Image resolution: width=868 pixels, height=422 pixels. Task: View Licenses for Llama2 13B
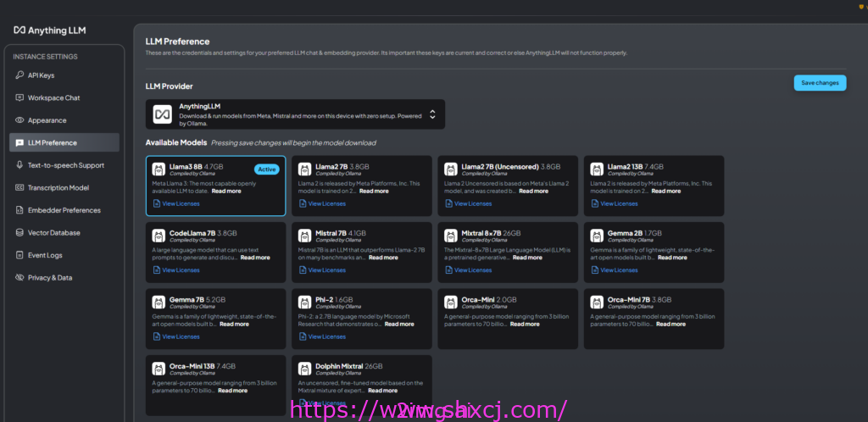tap(615, 203)
